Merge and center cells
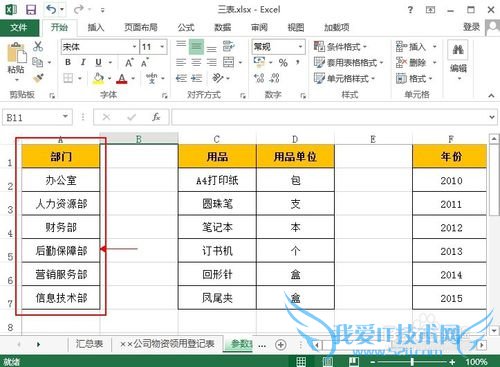The height and width of the screenshot is (367, 500). click(229, 62)
